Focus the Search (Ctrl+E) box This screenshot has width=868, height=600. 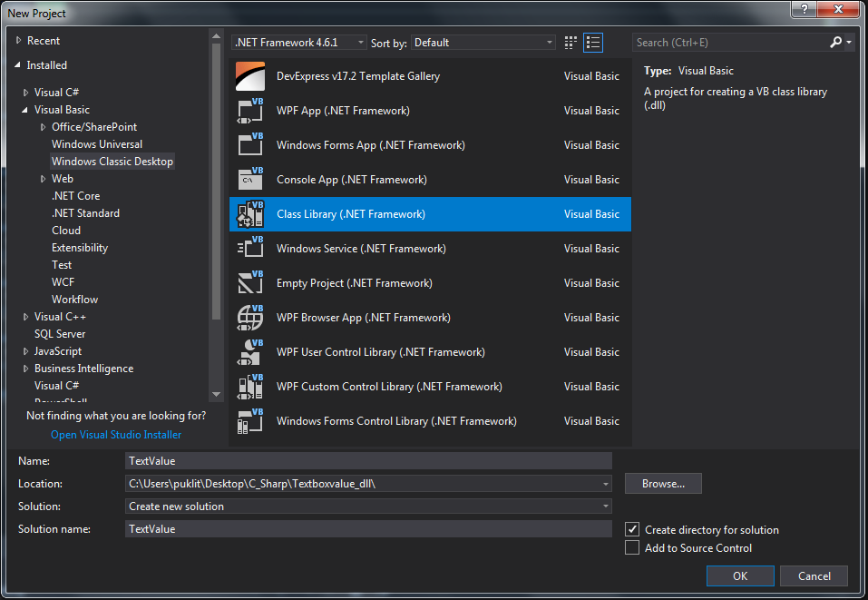point(731,43)
